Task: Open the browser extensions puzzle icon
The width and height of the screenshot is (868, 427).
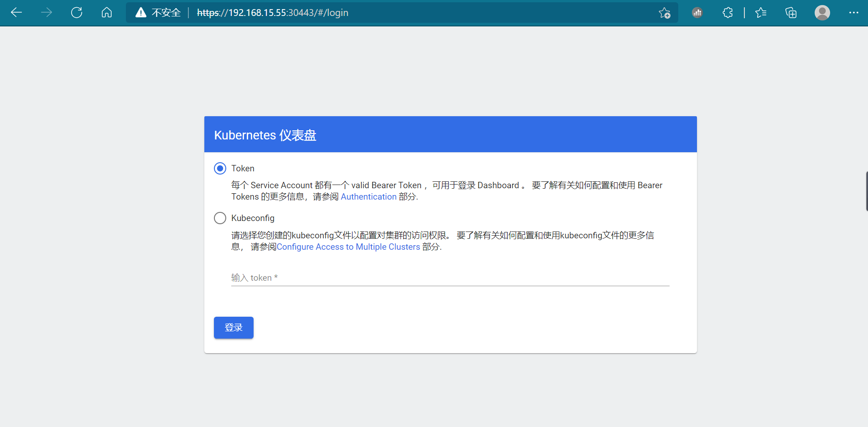Action: (728, 13)
